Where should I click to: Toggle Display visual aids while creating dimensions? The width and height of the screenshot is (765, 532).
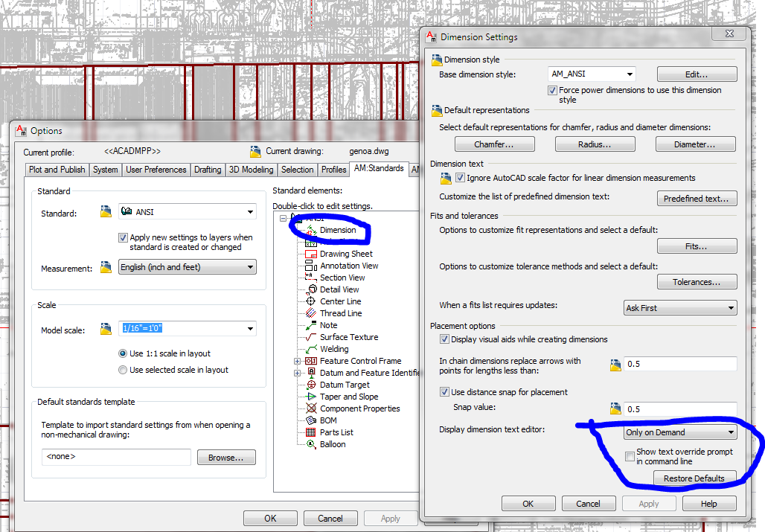click(444, 339)
